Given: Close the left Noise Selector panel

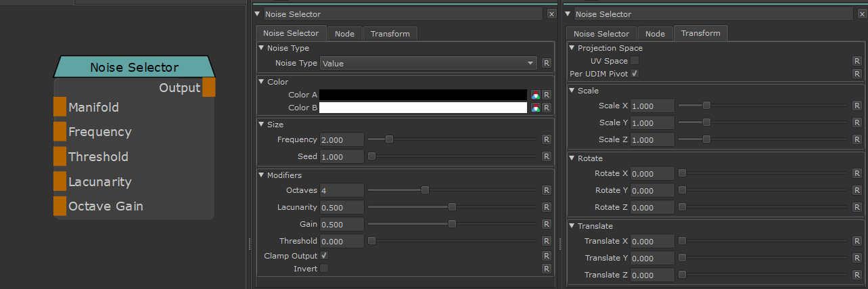Looking at the screenshot, I should click(551, 14).
